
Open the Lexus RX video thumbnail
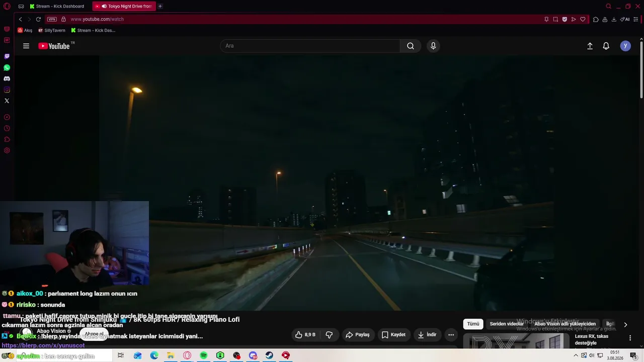coord(516,341)
